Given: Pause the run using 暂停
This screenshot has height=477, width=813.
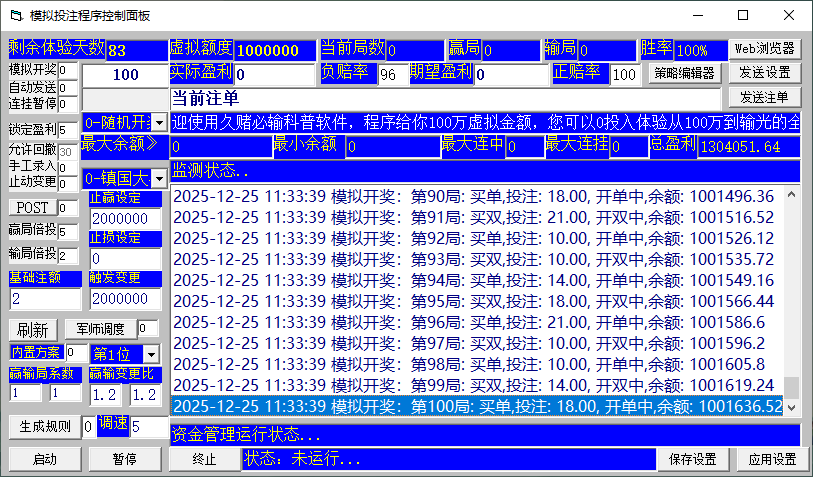Looking at the screenshot, I should point(124,459).
